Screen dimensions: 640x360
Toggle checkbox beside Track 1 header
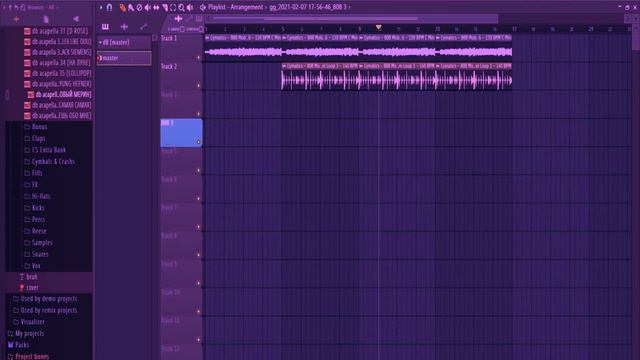[155, 38]
